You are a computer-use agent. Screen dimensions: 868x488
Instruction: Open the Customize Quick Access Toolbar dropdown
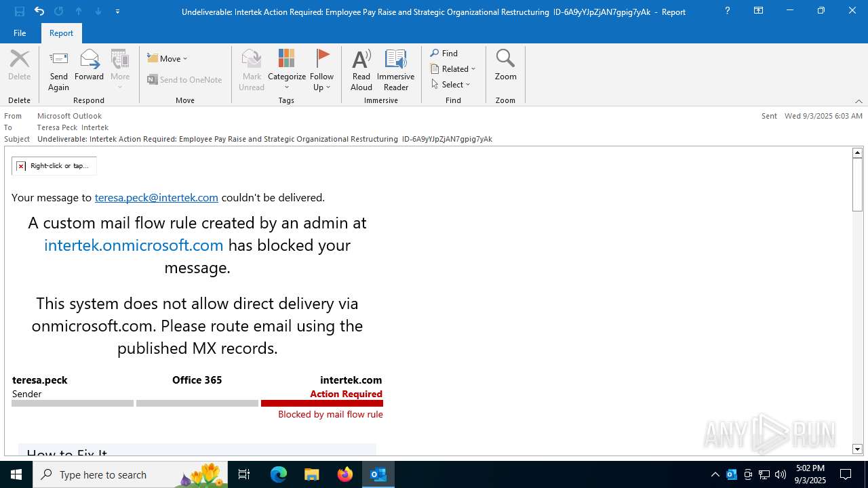pos(118,12)
